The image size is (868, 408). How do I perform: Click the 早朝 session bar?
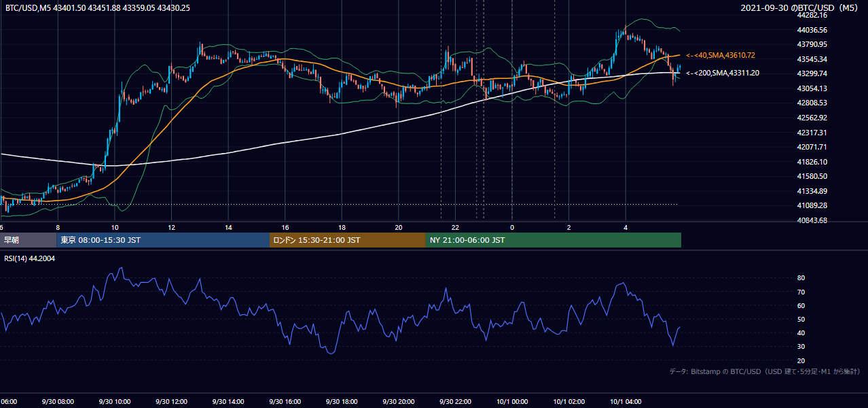(28, 240)
